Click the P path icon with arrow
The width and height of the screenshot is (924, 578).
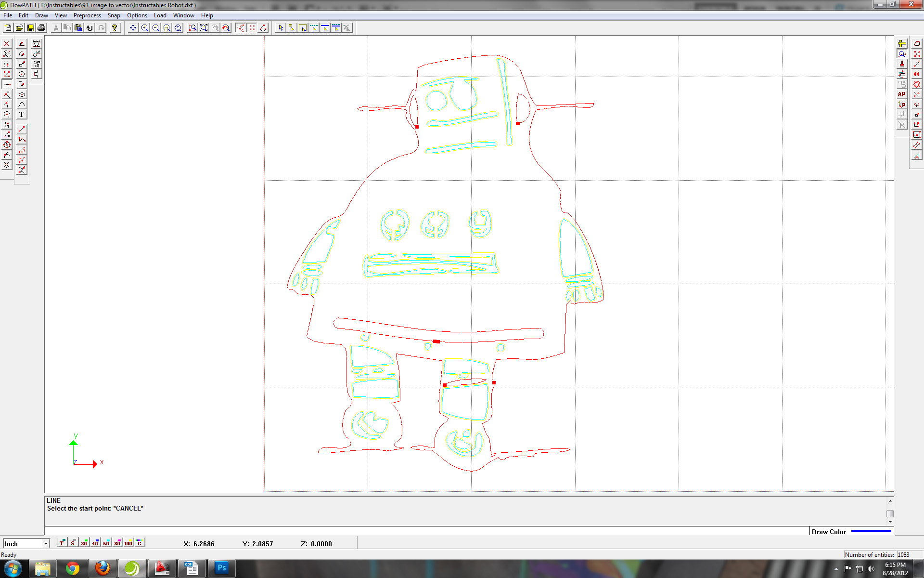pyautogui.click(x=902, y=105)
